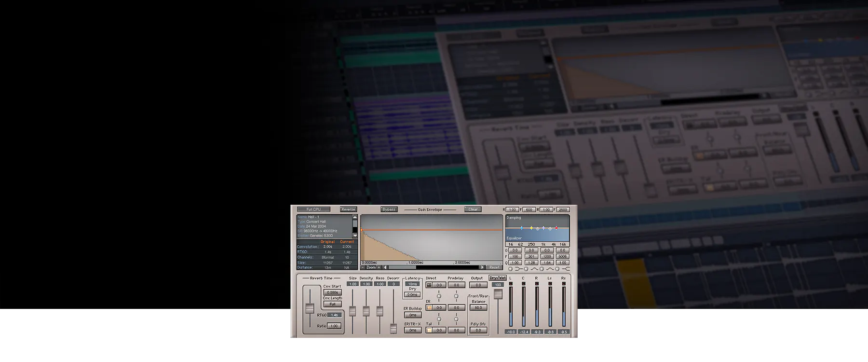
Task: Enable the low shelf EQ band radio
Action: point(511,269)
